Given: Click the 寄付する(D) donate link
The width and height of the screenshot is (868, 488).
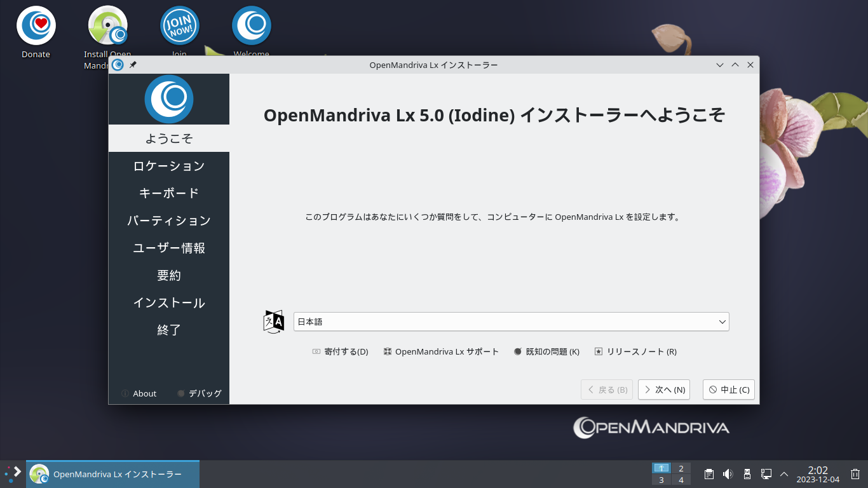Looking at the screenshot, I should pyautogui.click(x=340, y=351).
